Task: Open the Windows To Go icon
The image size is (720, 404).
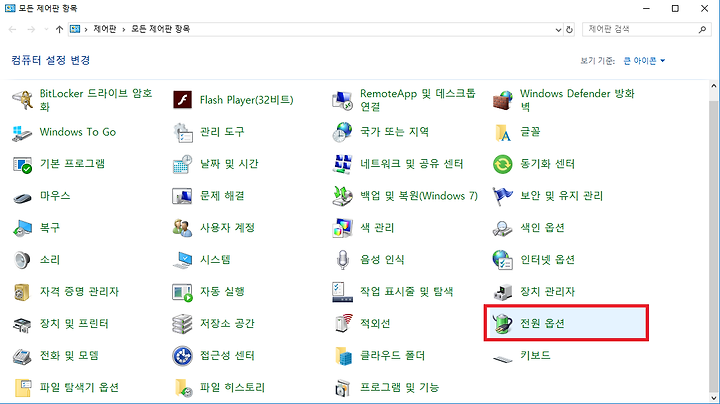Action: [22, 132]
